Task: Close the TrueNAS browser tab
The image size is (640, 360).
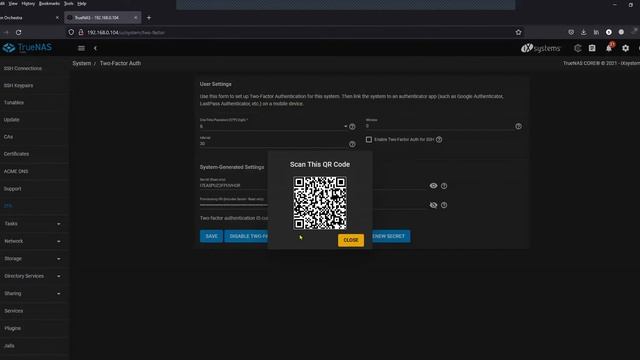Action: point(136,18)
